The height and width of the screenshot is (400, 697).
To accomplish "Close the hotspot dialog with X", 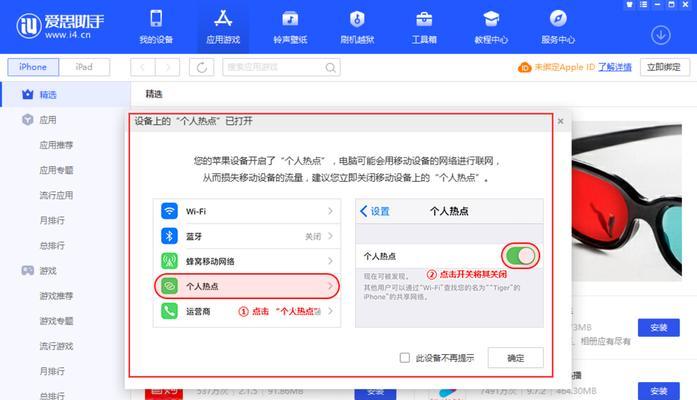I will (x=561, y=121).
